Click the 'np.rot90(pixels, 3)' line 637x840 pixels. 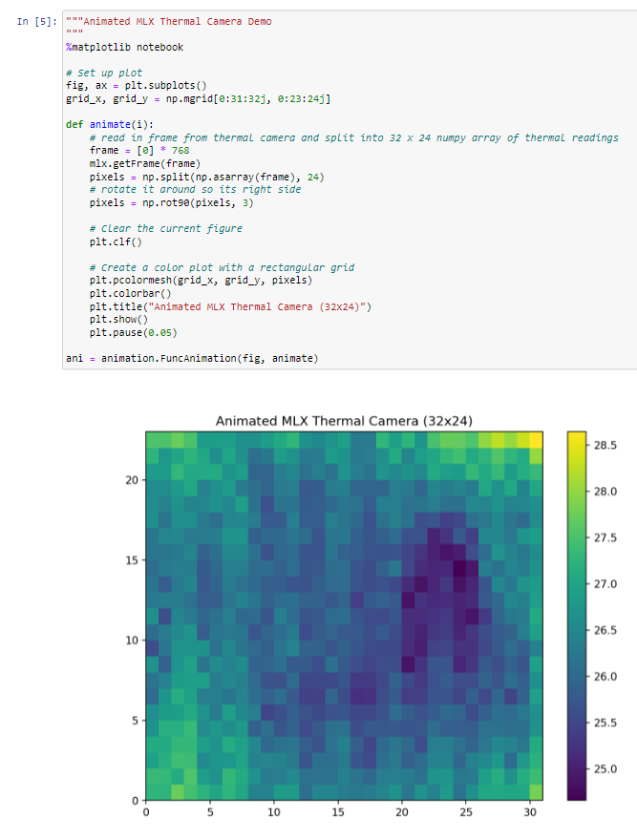tap(171, 203)
